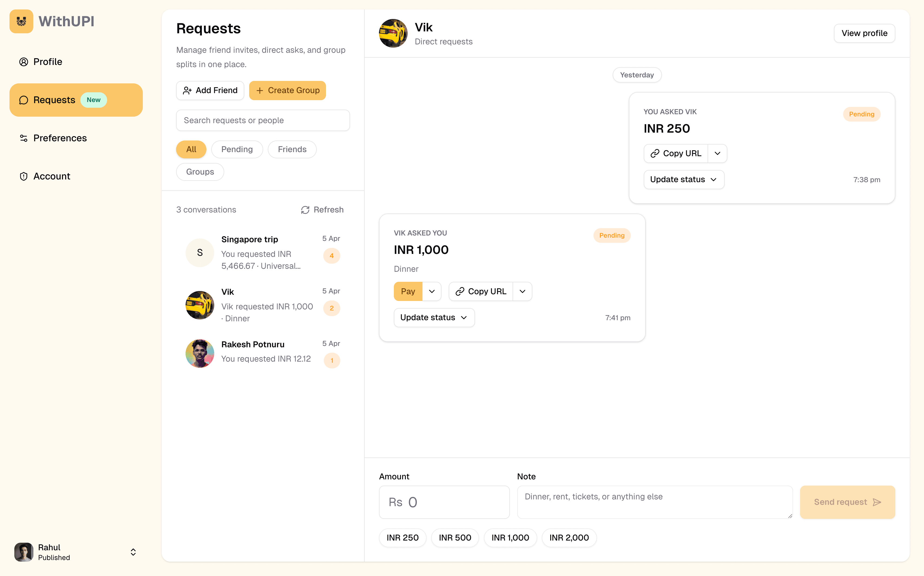The image size is (924, 576).
Task: Enable the Friends filter
Action: pos(292,149)
